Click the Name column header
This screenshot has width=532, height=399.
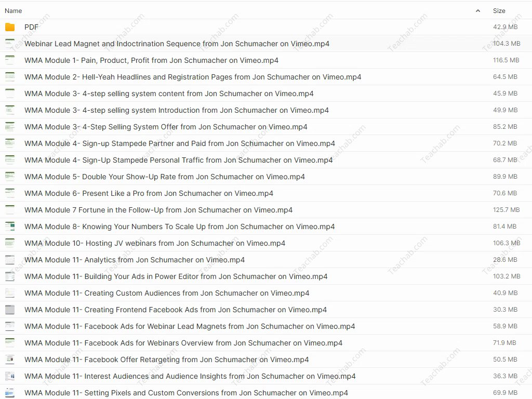coord(14,10)
